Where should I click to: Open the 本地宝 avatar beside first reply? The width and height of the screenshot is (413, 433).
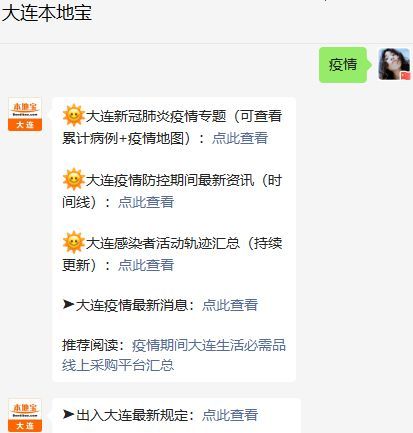(25, 114)
